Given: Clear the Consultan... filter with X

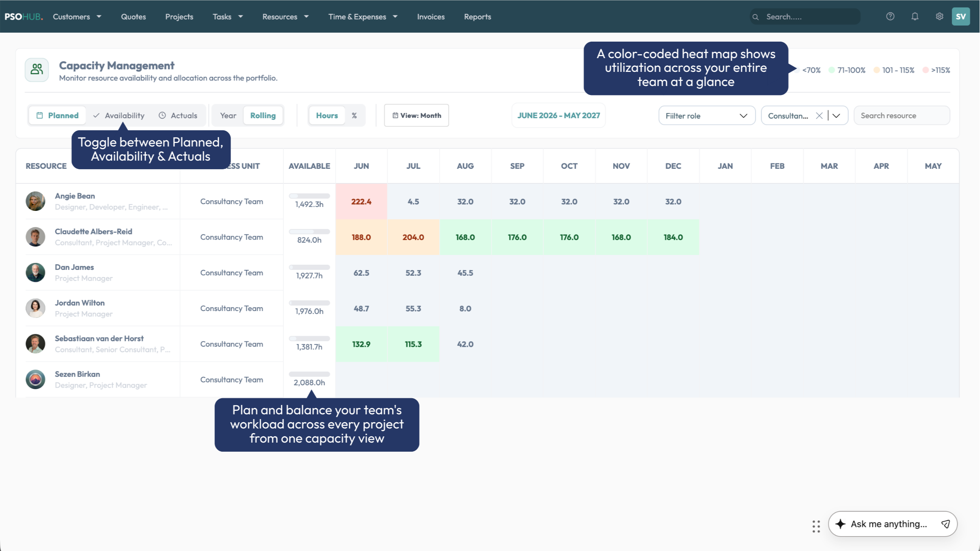Looking at the screenshot, I should (819, 115).
